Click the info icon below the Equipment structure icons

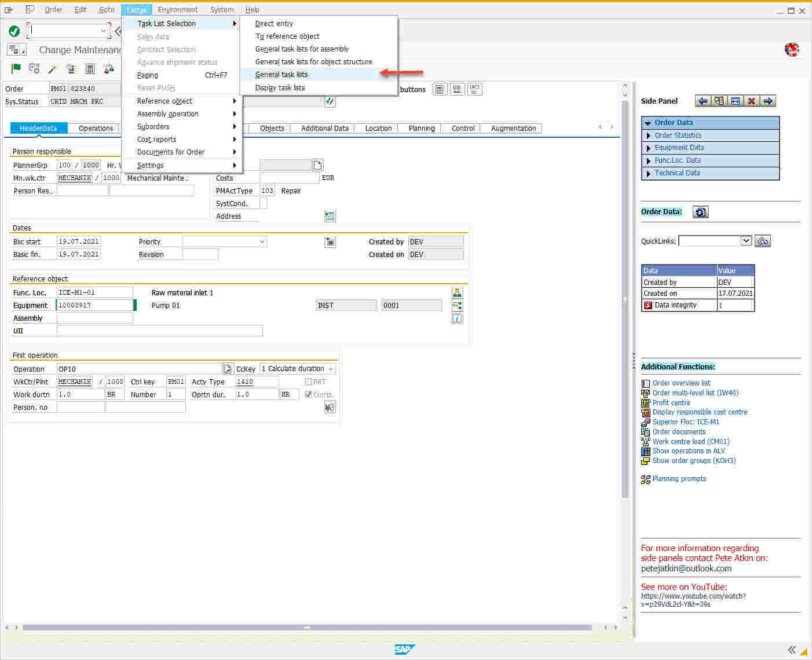point(457,318)
